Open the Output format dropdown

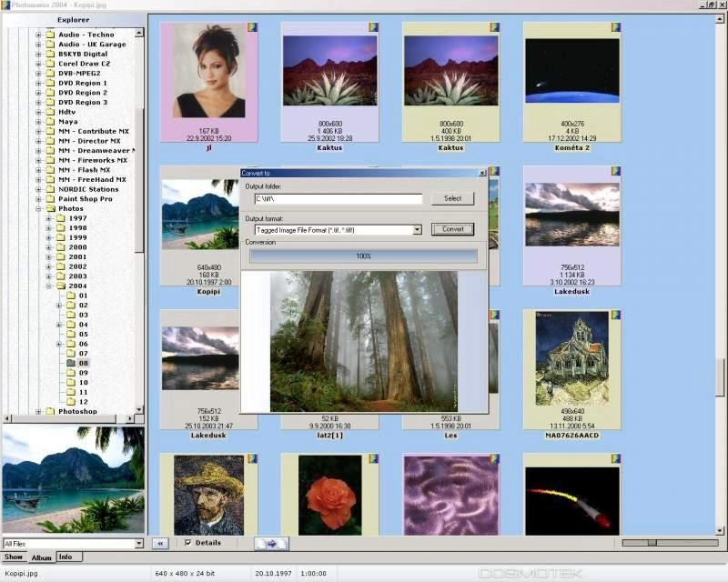pyautogui.click(x=418, y=230)
